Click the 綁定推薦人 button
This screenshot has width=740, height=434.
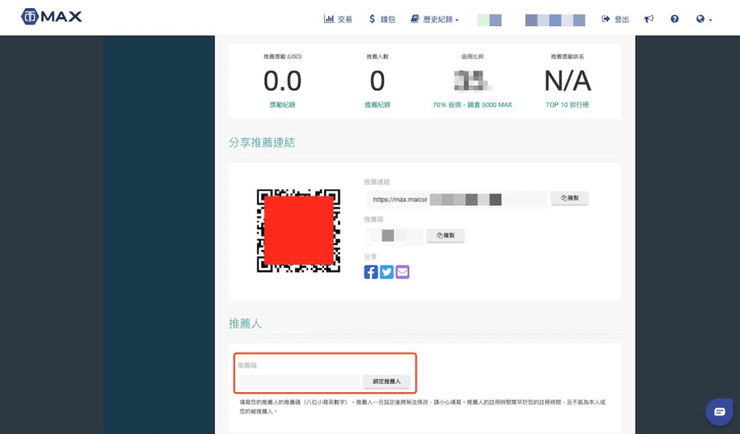click(387, 382)
